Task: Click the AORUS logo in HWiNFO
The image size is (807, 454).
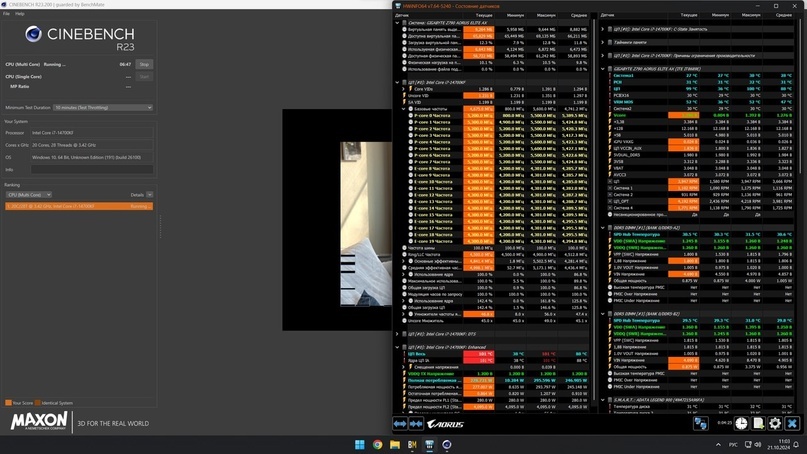Action: (446, 424)
